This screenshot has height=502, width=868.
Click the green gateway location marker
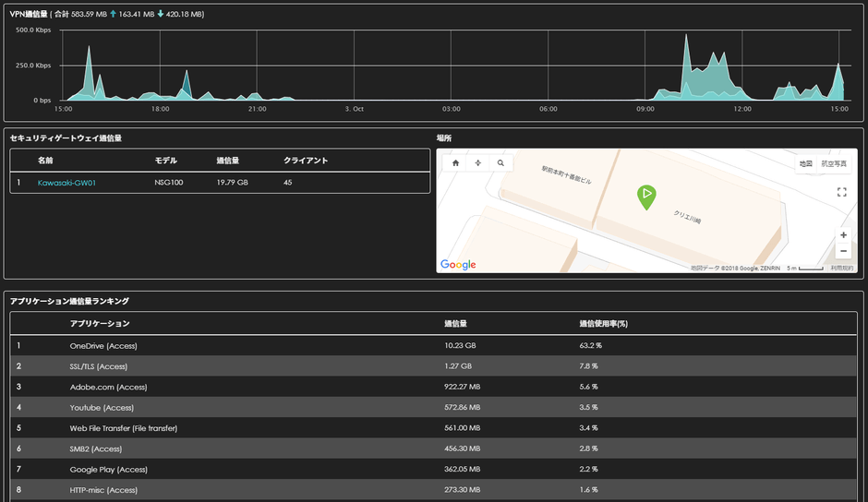646,196
